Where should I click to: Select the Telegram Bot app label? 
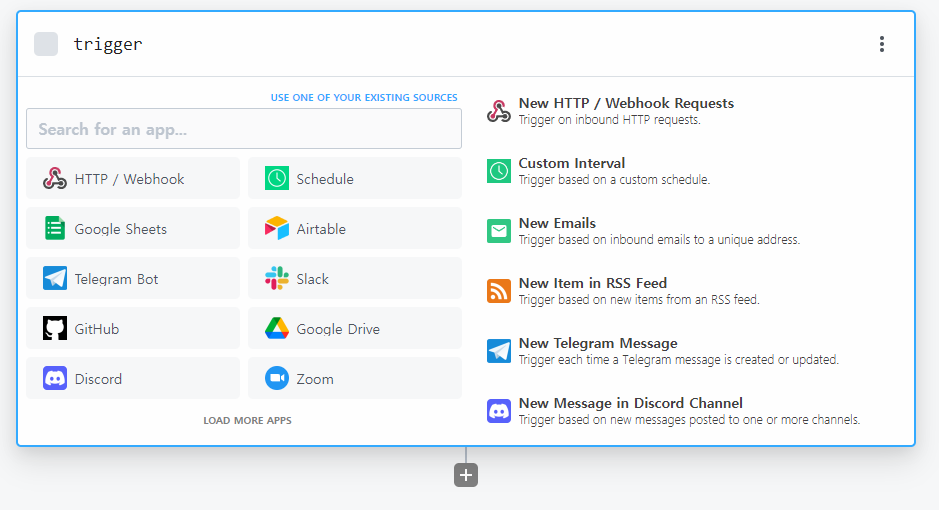tap(116, 279)
